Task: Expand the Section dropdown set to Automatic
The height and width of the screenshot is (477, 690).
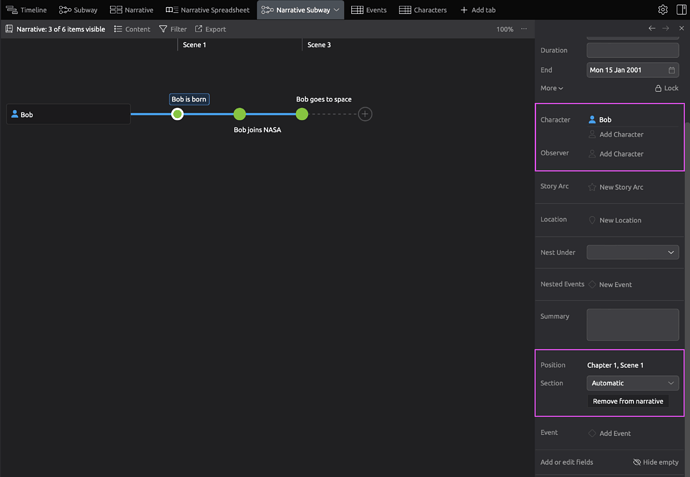Action: (x=632, y=383)
